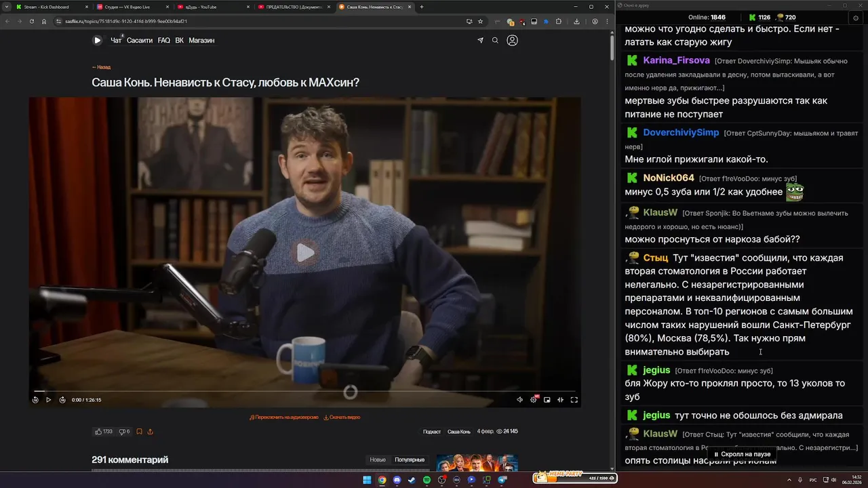This screenshot has width=868, height=488.
Task: Click the video progress bar
Action: click(x=304, y=391)
